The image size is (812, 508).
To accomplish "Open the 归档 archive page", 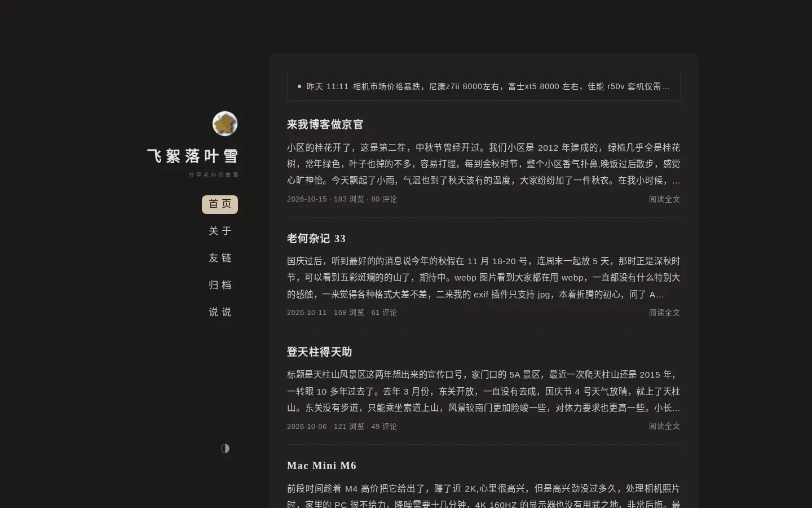I will (x=220, y=285).
